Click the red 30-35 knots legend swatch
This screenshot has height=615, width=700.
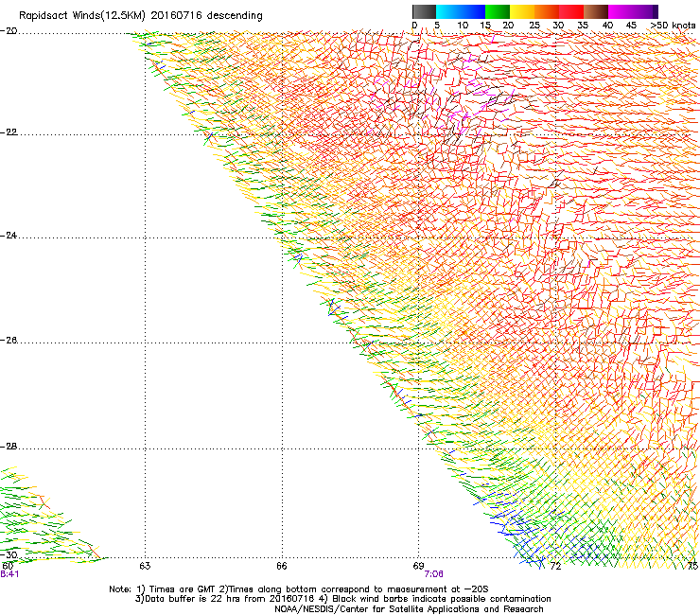pyautogui.click(x=571, y=11)
